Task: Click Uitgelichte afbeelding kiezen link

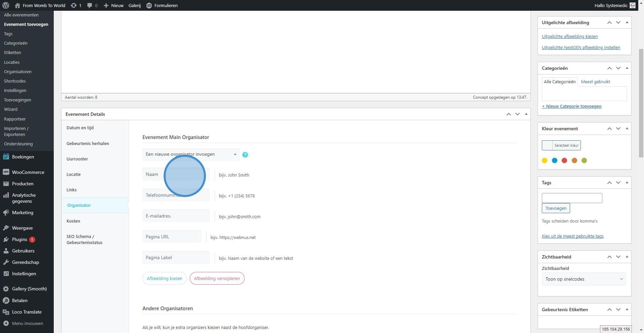Action: click(569, 36)
